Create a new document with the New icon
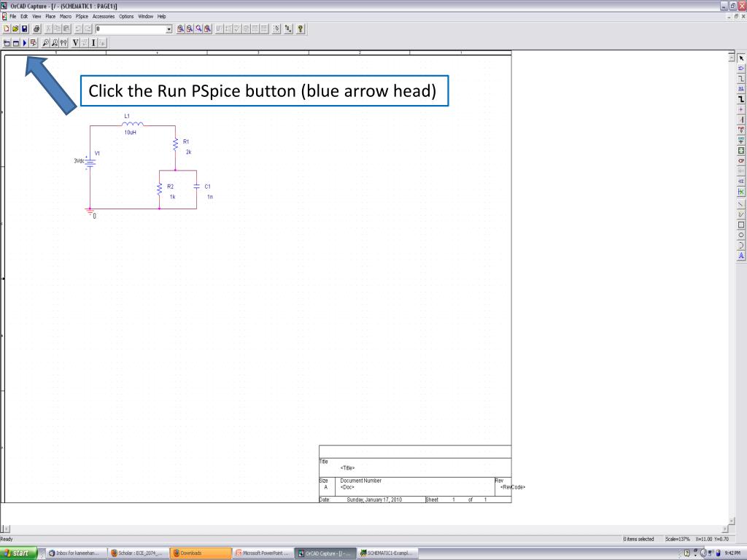 7,29
